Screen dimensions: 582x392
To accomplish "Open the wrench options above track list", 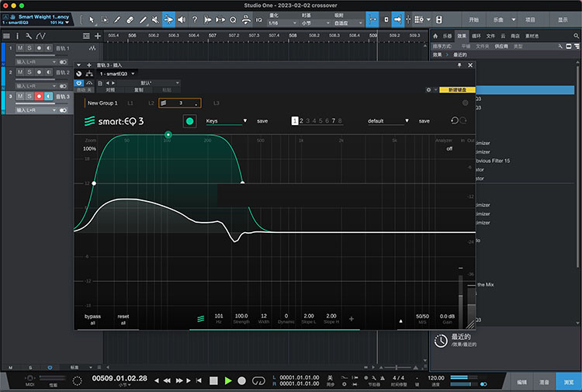I will click(x=29, y=36).
